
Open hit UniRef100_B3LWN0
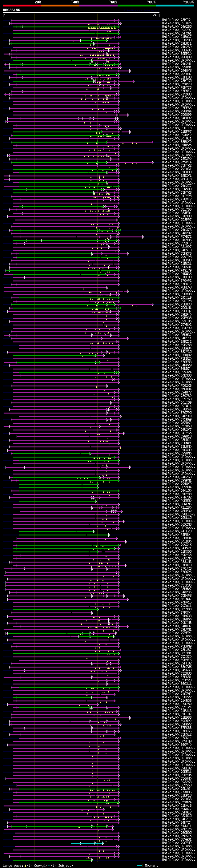[x=177, y=446]
